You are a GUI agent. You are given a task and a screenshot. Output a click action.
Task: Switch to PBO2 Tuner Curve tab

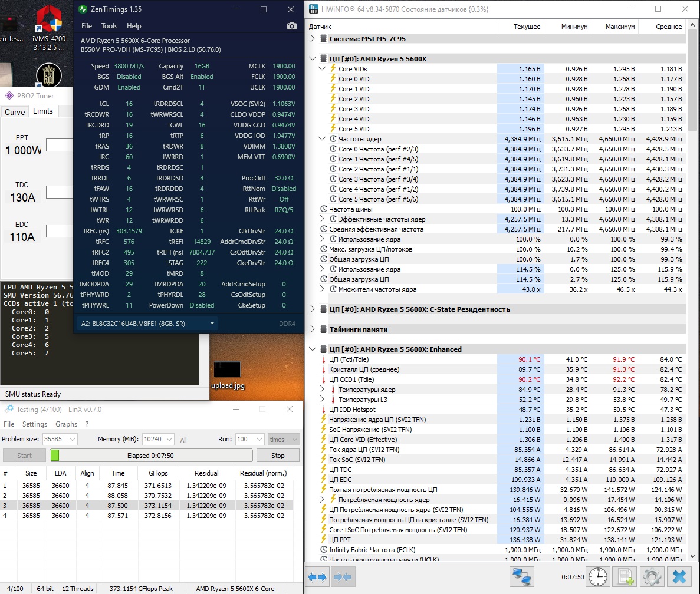click(15, 112)
